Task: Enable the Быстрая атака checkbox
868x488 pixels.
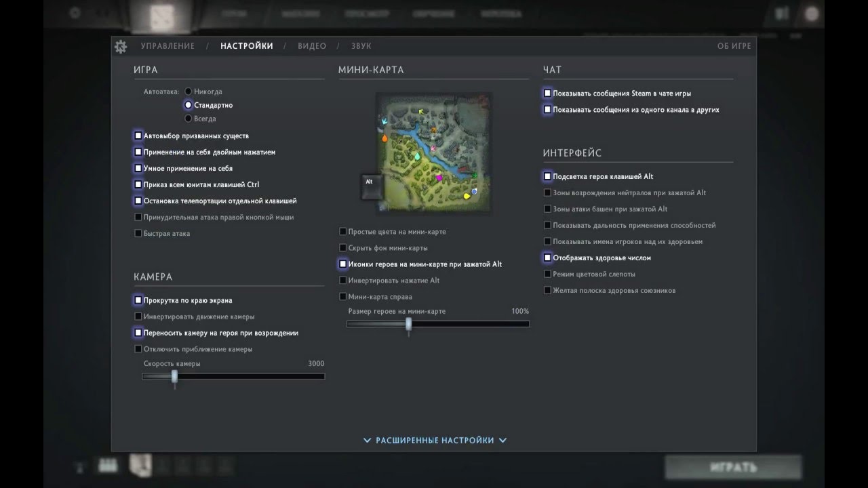Action: pyautogui.click(x=138, y=234)
